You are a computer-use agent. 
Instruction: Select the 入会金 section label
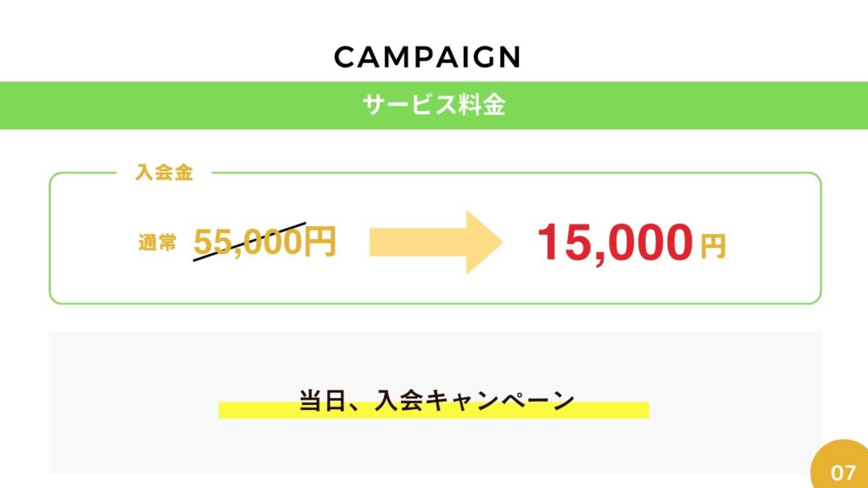click(x=164, y=172)
